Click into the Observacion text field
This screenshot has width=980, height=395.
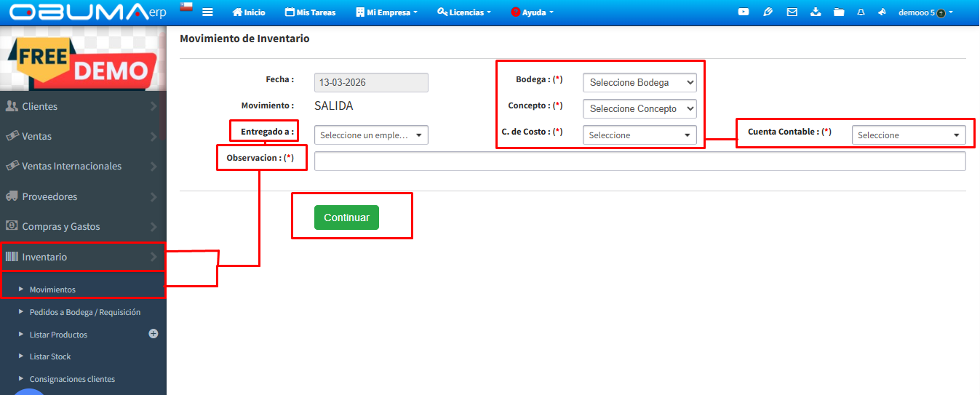(x=640, y=161)
